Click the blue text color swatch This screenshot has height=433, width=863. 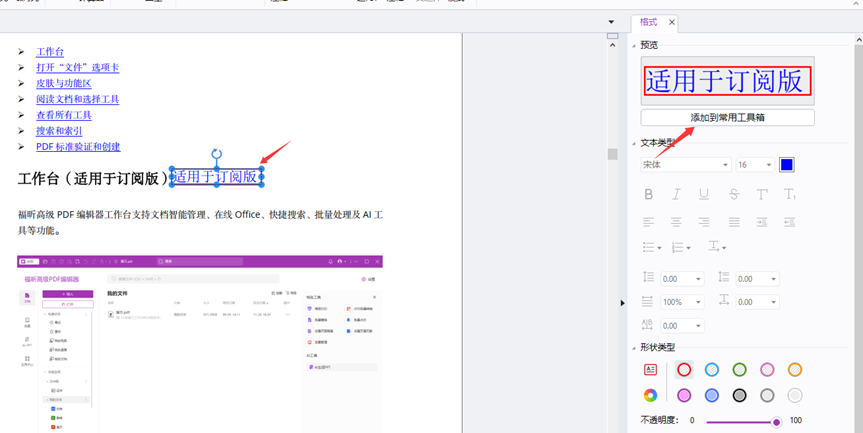pyautogui.click(x=787, y=165)
